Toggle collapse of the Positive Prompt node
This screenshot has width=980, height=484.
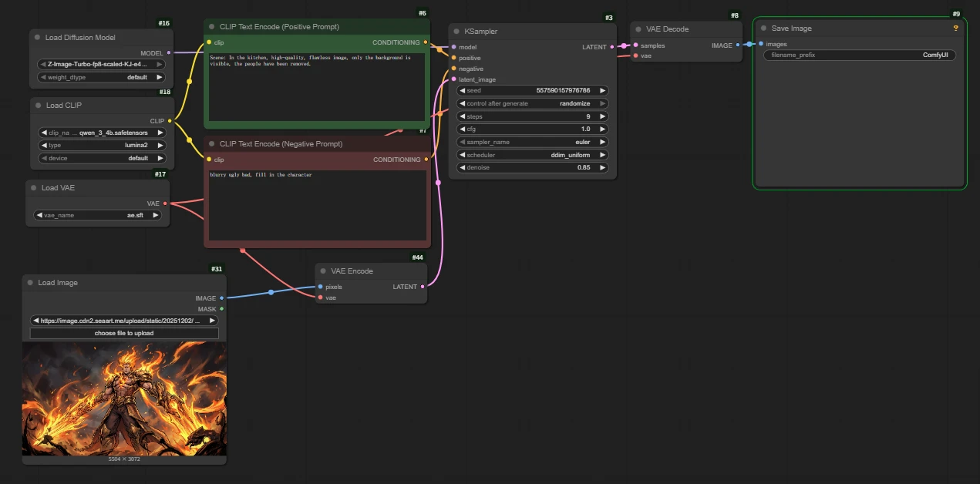coord(211,27)
